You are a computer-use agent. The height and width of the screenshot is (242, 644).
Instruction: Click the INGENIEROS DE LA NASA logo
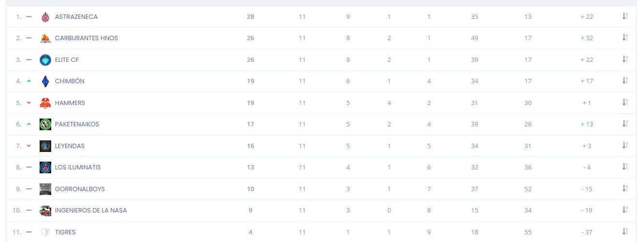pyautogui.click(x=45, y=211)
